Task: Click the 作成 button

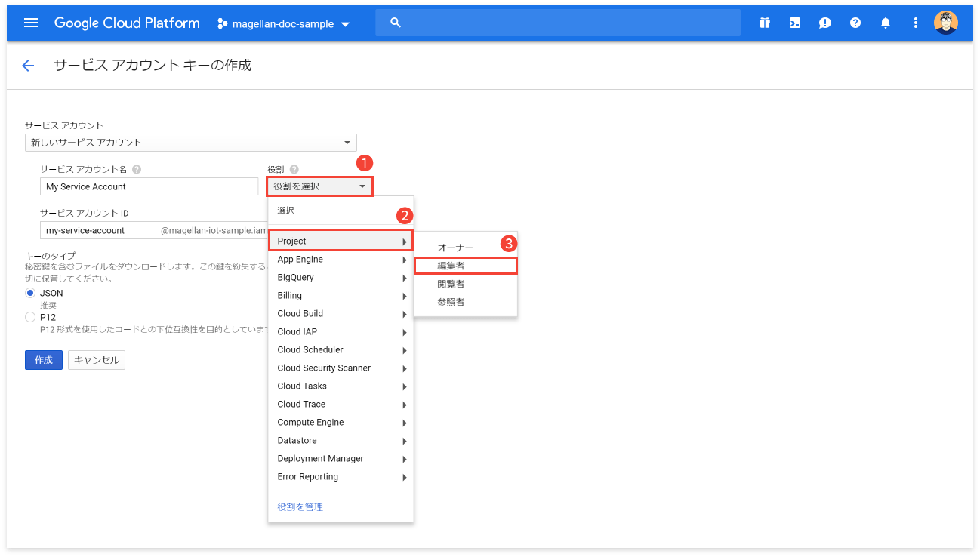Action: click(x=44, y=360)
